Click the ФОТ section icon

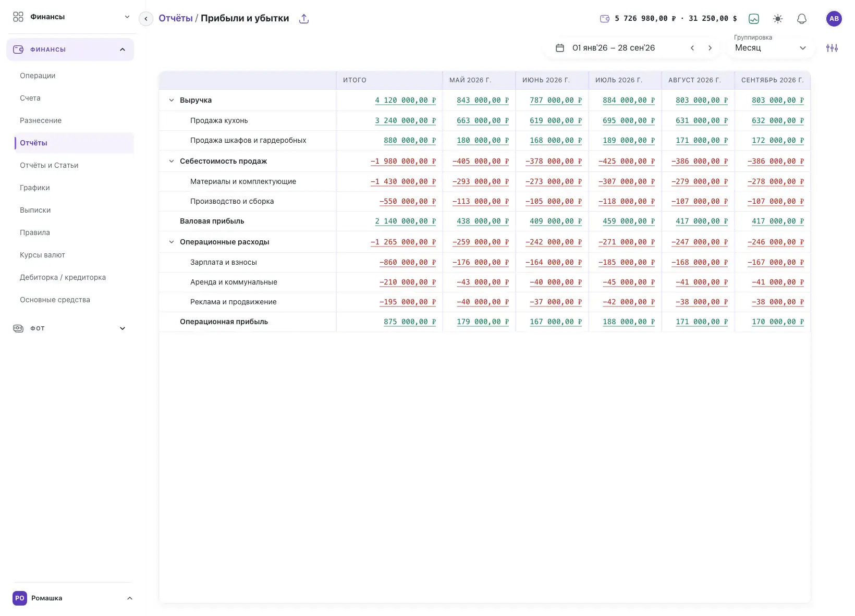18,328
